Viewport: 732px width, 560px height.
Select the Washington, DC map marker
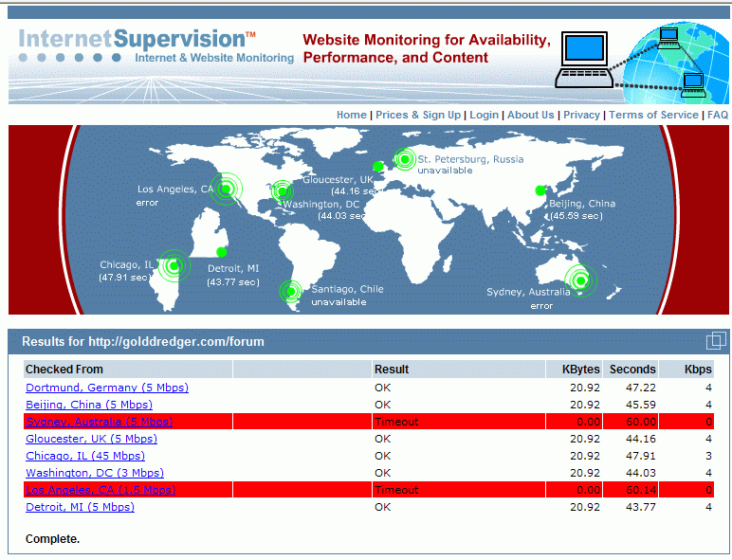(x=282, y=191)
